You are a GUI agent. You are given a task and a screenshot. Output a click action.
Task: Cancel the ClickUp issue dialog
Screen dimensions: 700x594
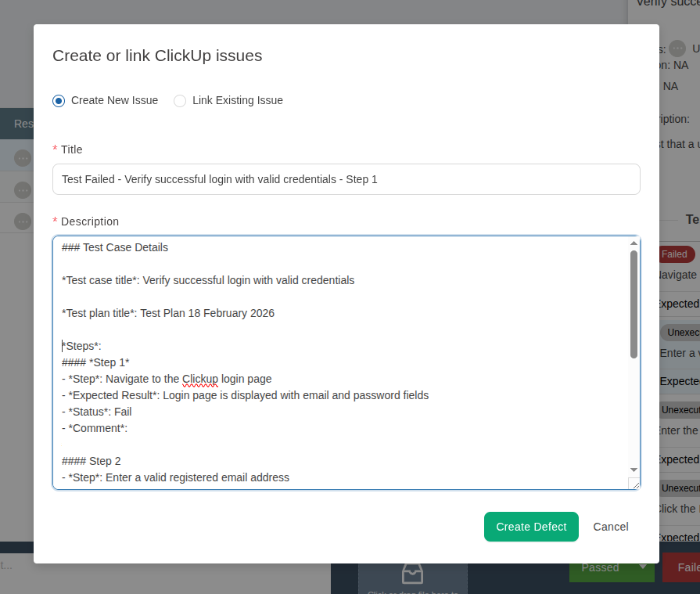tap(610, 527)
